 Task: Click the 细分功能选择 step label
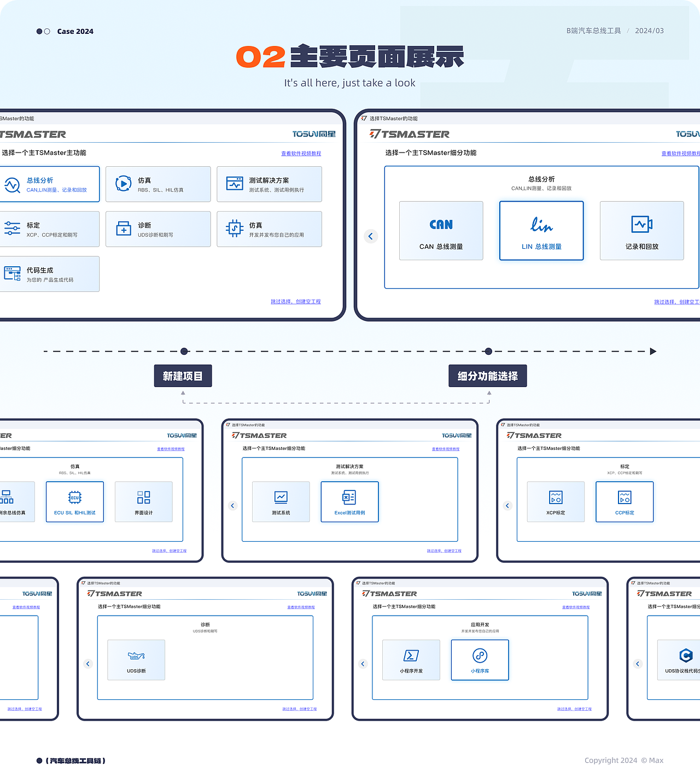click(488, 376)
